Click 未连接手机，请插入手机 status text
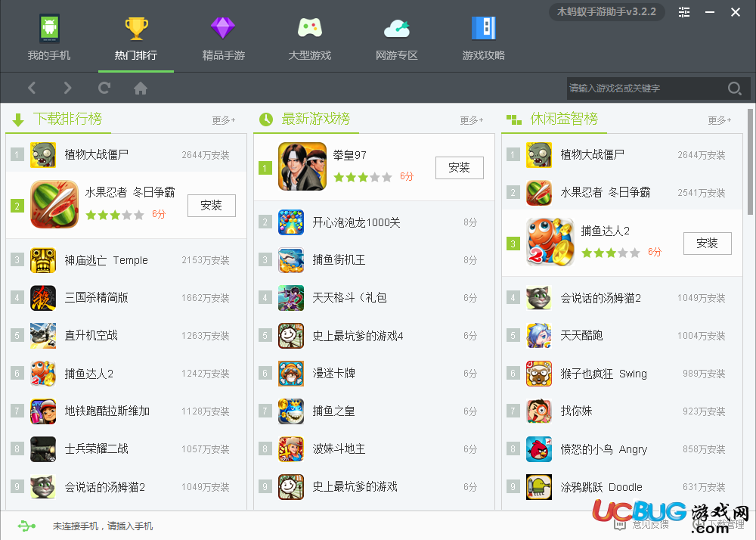 click(x=103, y=526)
